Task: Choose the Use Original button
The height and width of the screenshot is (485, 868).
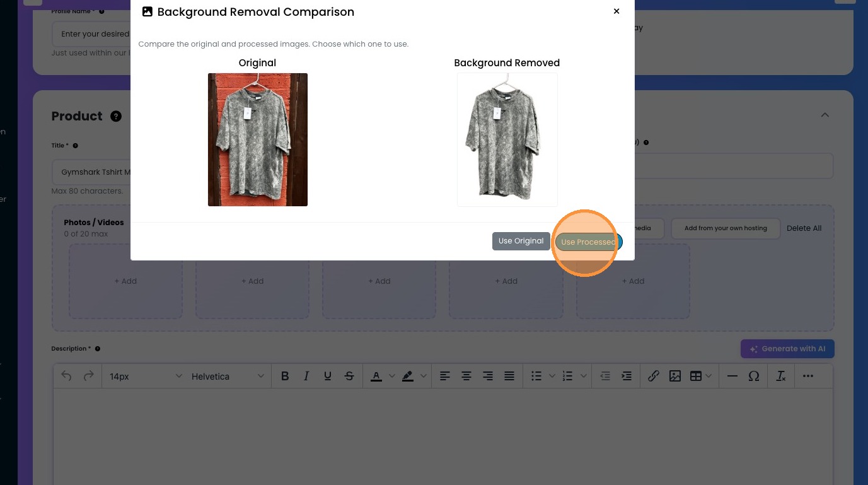Action: click(521, 241)
